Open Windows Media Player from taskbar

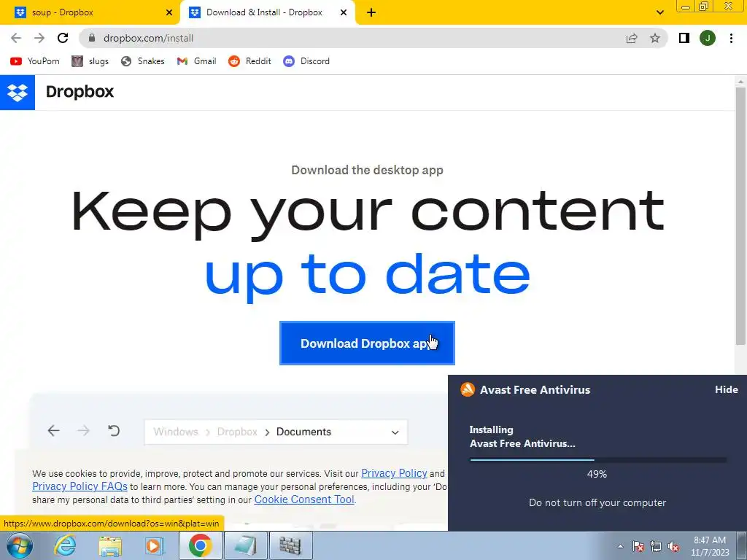pos(153,546)
